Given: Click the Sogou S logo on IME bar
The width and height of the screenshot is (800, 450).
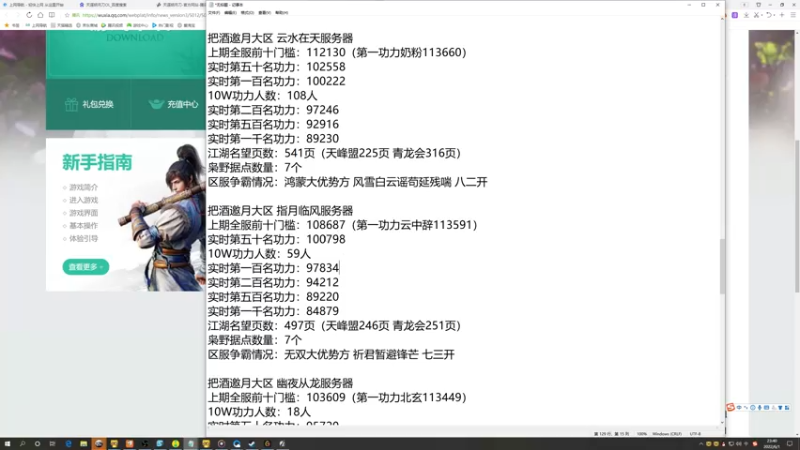Looking at the screenshot, I should (731, 407).
